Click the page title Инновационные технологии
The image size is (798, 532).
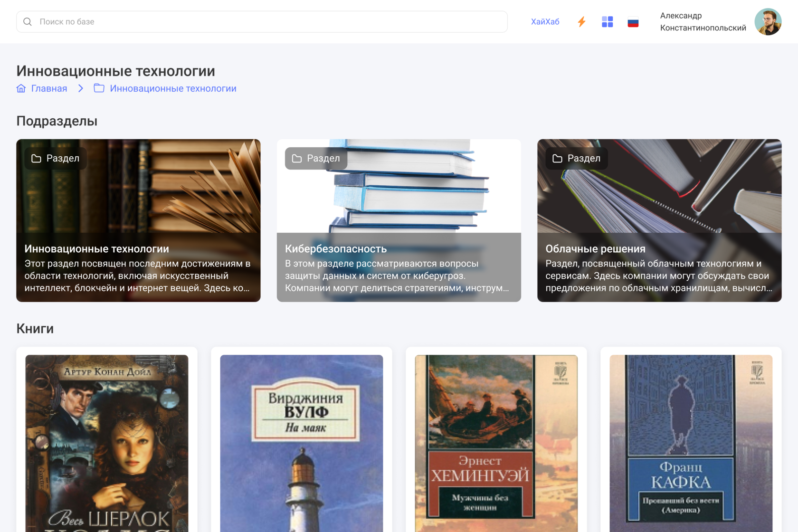pyautogui.click(x=115, y=71)
